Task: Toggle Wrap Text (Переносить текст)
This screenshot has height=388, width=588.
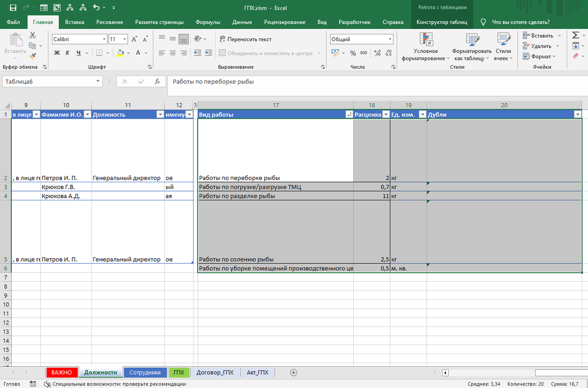Action: [245, 39]
